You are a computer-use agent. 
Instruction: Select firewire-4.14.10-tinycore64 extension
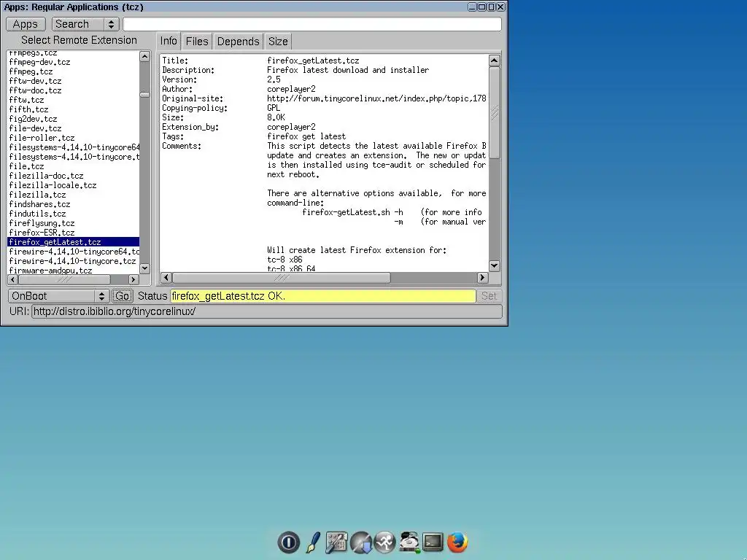[74, 252]
